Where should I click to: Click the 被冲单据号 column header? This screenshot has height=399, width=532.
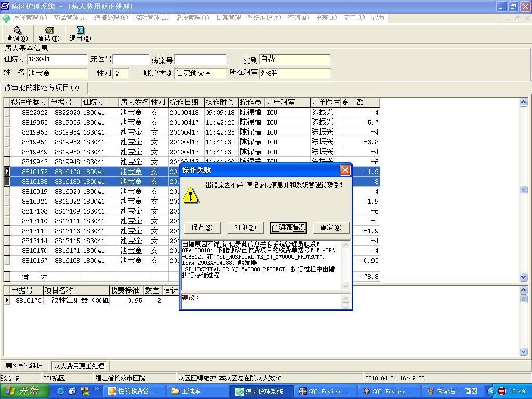30,102
